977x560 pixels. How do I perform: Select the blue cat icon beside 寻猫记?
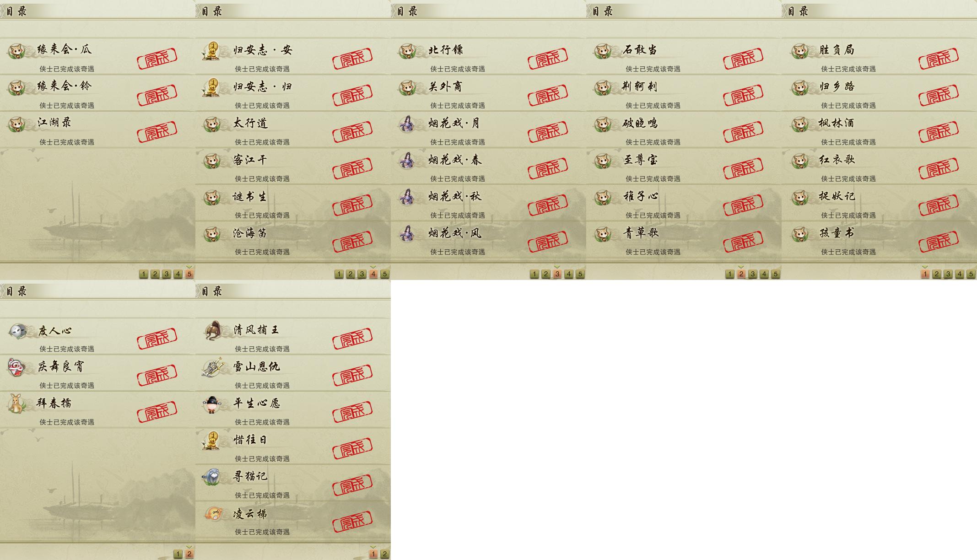(212, 477)
